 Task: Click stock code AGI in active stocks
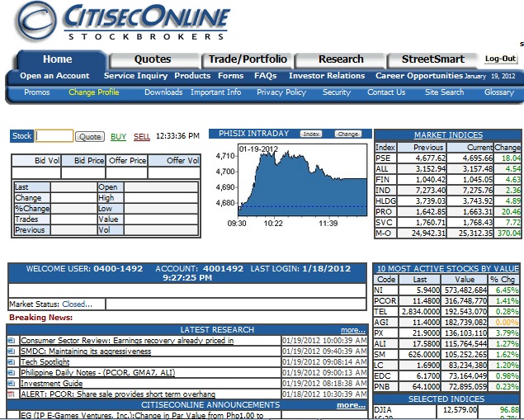(x=381, y=322)
